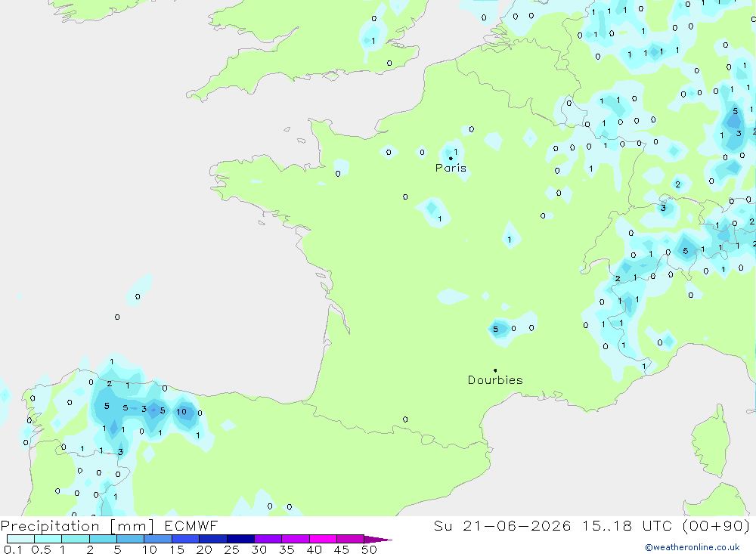
Task: Click the legend value 0.1
Action: click(13, 549)
